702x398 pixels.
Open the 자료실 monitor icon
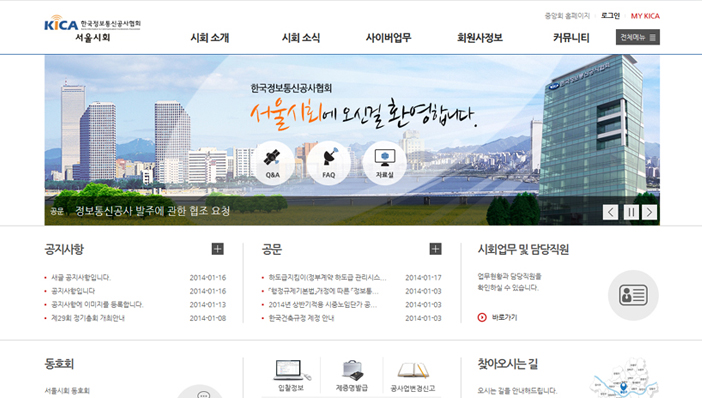(385, 163)
